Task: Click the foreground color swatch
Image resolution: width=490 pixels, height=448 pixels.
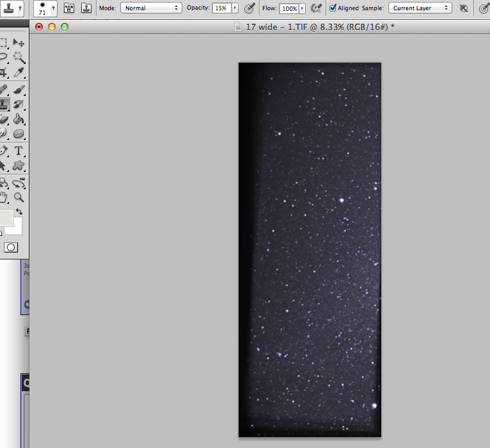Action: (5, 217)
